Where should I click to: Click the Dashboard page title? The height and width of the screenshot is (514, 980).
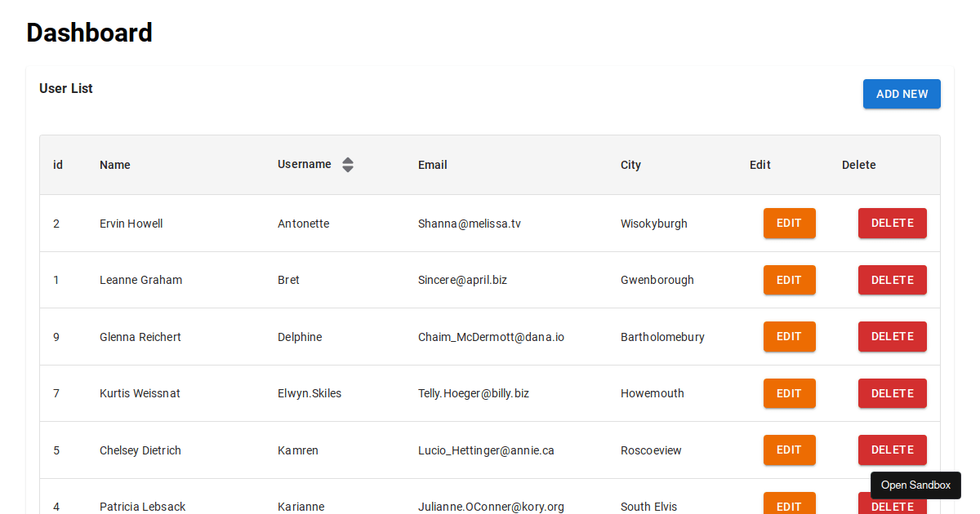click(x=89, y=33)
